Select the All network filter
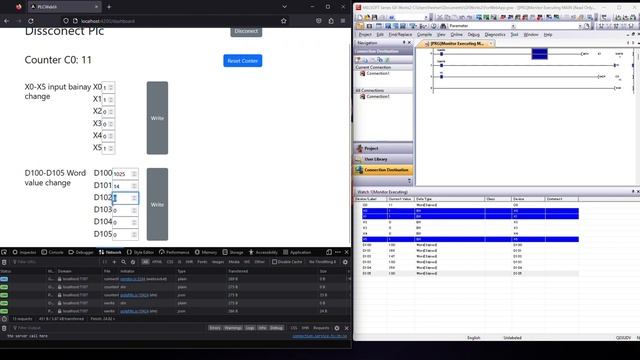The image size is (640, 360). point(145,262)
